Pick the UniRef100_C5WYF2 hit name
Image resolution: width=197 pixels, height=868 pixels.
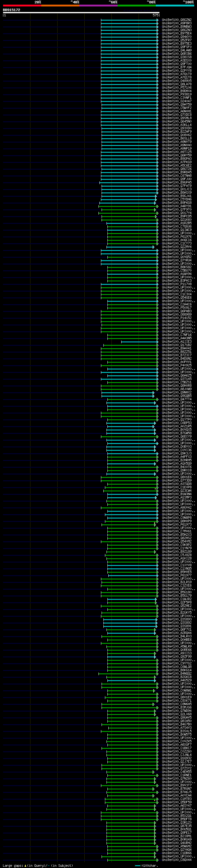[x=176, y=108]
